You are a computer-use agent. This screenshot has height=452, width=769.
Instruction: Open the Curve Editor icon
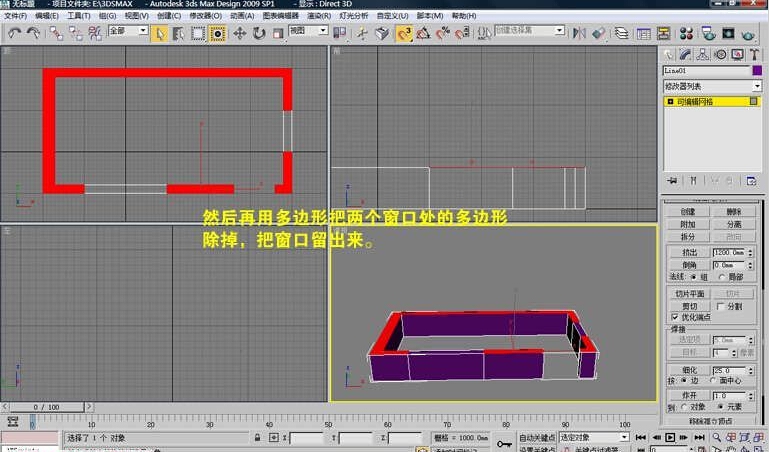643,33
